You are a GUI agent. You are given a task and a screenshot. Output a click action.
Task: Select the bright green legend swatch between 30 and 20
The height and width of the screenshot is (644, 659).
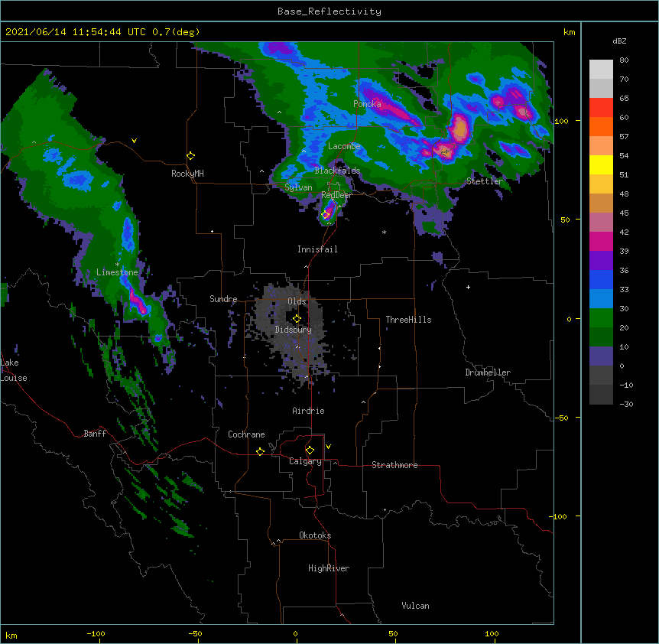coord(601,318)
